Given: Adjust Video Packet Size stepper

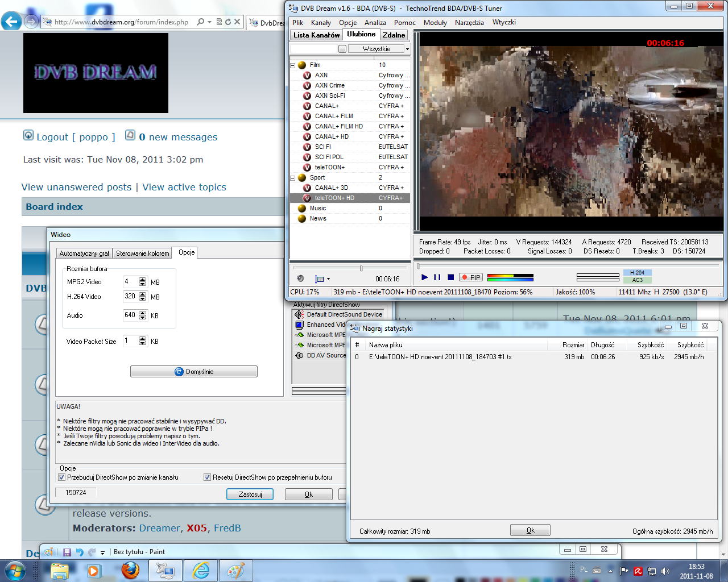Looking at the screenshot, I should [x=143, y=341].
